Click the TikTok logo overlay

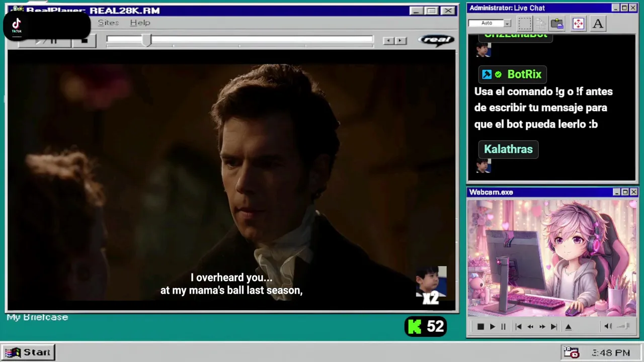pyautogui.click(x=17, y=25)
